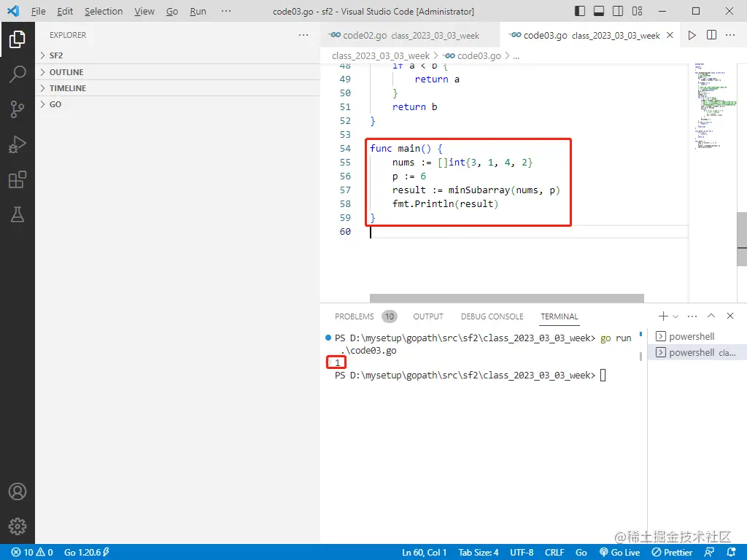Screen dimensions: 747x560
Task: Click the editor vertical scrollbar thumb
Action: 742,239
